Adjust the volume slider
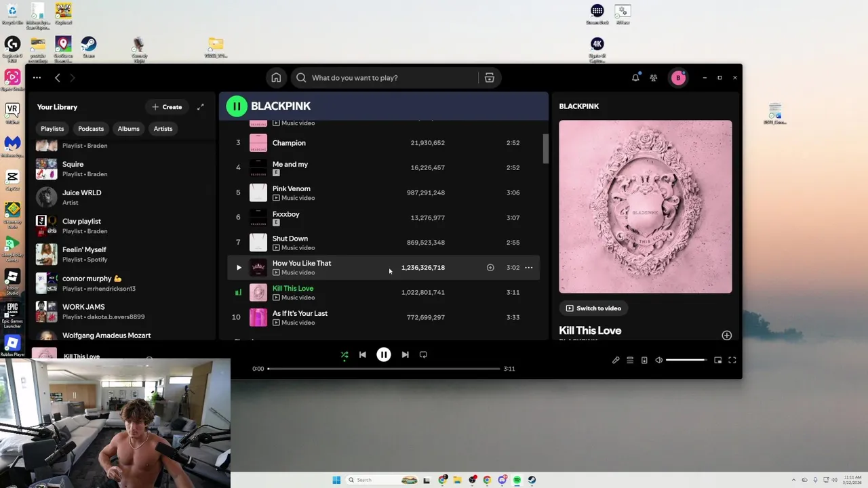Screen dimensions: 868x488 (x=687, y=361)
